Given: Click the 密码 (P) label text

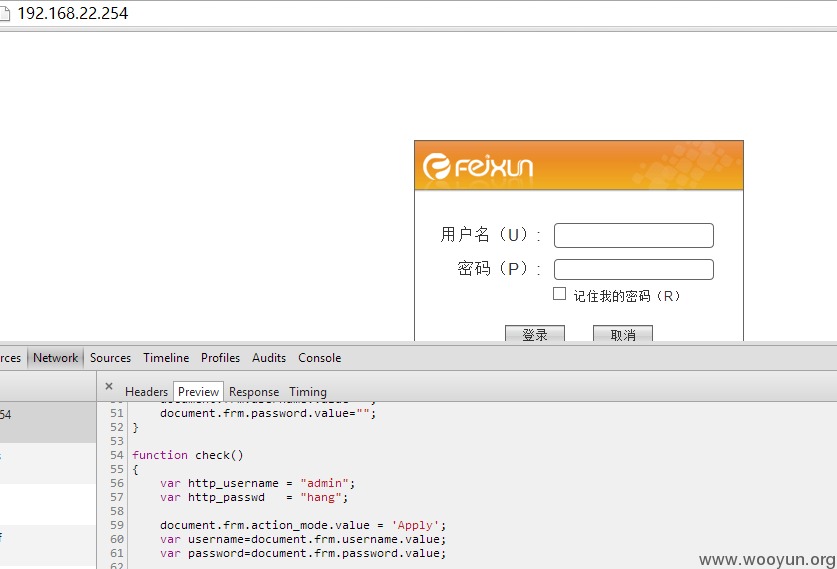Looking at the screenshot, I should [x=499, y=268].
